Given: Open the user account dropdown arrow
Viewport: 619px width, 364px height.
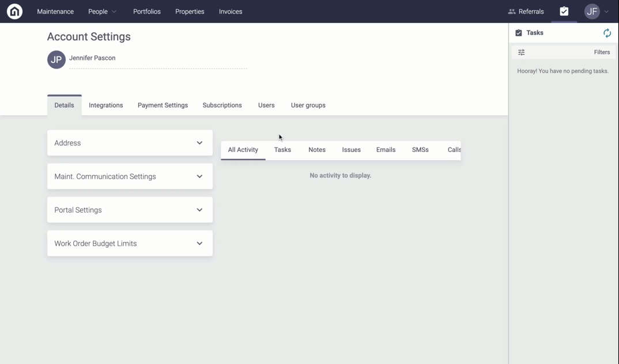Looking at the screenshot, I should [606, 12].
